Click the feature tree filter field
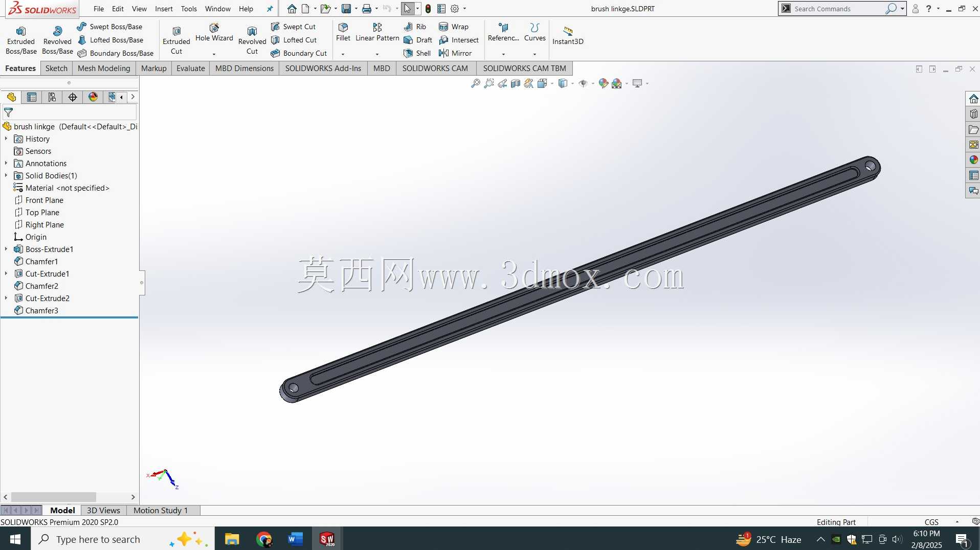The width and height of the screenshot is (980, 550). coord(70,112)
